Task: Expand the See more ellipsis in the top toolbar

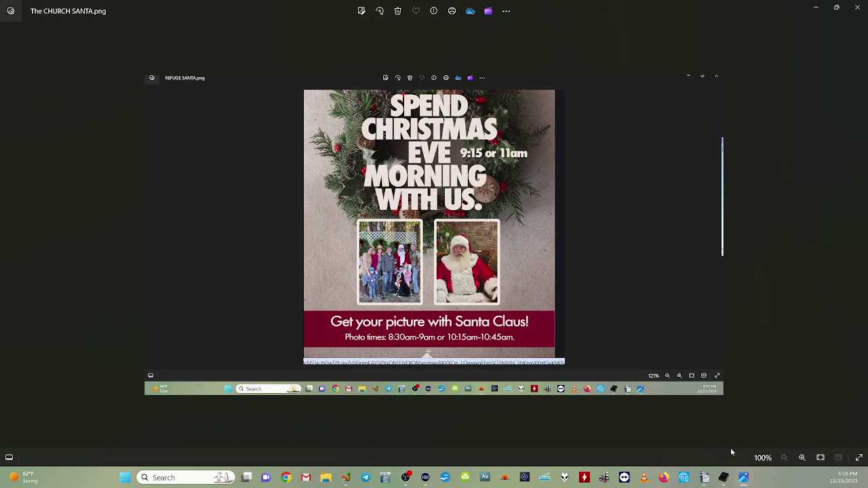Action: (x=507, y=11)
